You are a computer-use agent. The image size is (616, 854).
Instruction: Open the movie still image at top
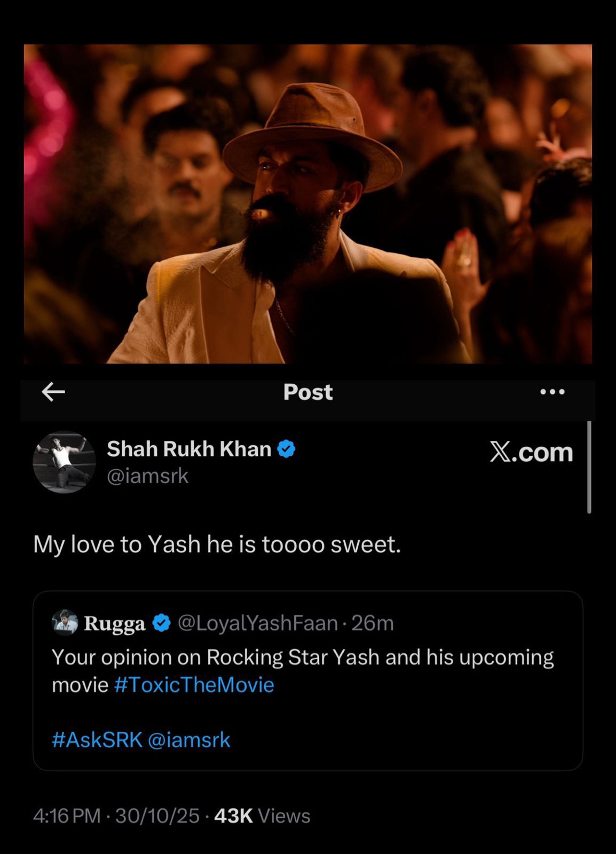[x=308, y=204]
